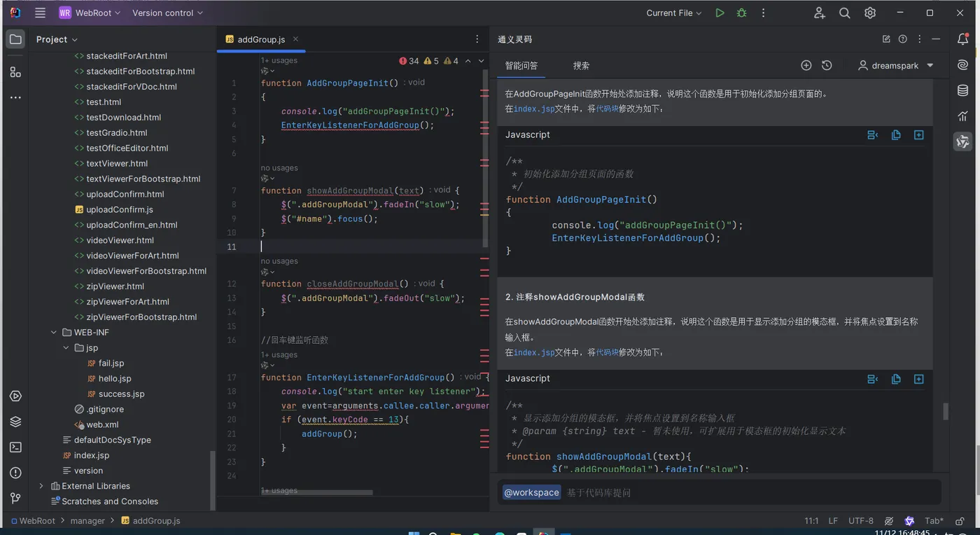This screenshot has height=535, width=980.
Task: Open editor tab options kebab menu
Action: (x=477, y=39)
